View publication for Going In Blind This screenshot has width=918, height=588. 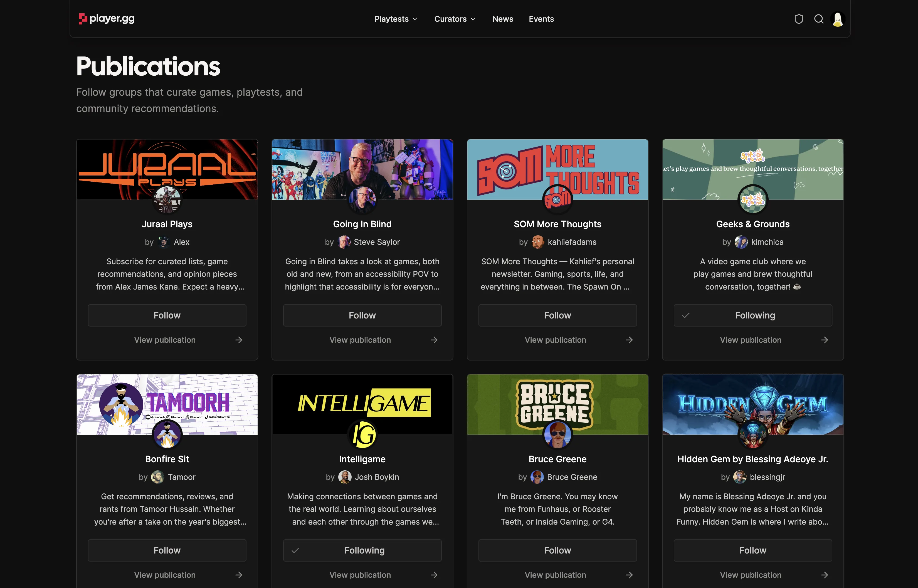(x=362, y=340)
